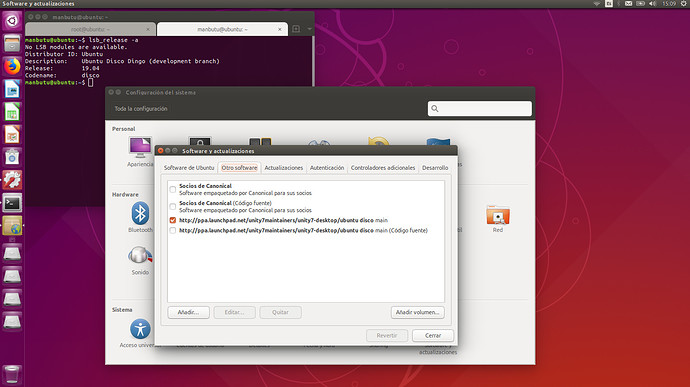690x387 pixels.
Task: Select ppa.launchpad.net unity7-desktop disco main entry text
Action: point(283,220)
